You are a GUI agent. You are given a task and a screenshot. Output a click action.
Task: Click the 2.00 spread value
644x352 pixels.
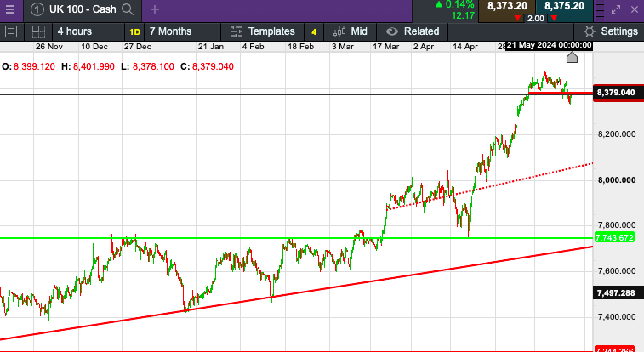(x=536, y=19)
